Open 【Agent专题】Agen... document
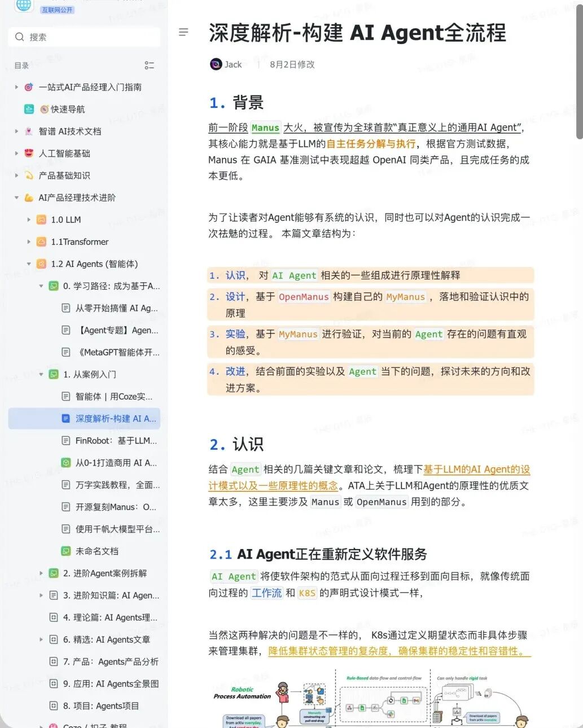 pyautogui.click(x=117, y=330)
